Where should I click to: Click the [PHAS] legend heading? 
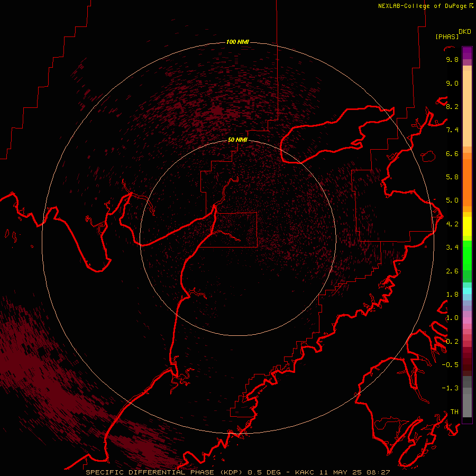click(x=447, y=36)
